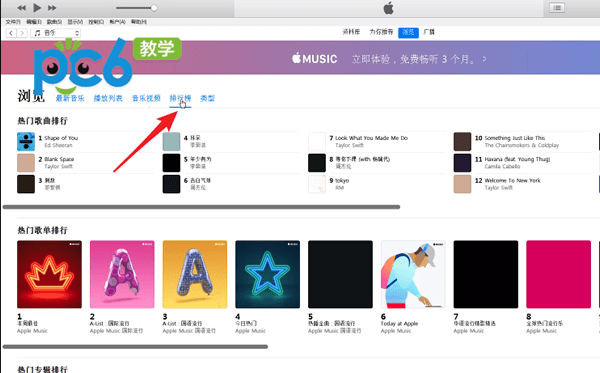Image resolution: width=600 pixels, height=373 pixels.
Task: Open the 控制(C) menu
Action: (96, 22)
